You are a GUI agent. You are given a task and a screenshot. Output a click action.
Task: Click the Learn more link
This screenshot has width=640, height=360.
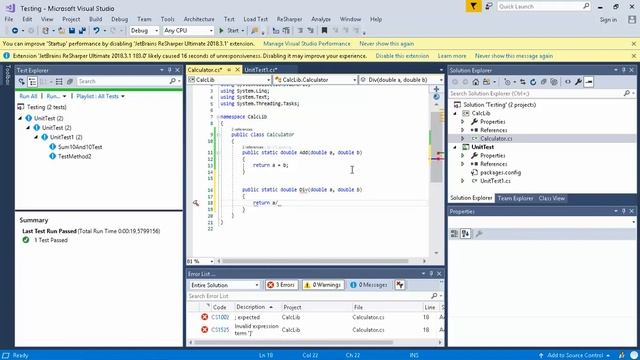click(452, 56)
